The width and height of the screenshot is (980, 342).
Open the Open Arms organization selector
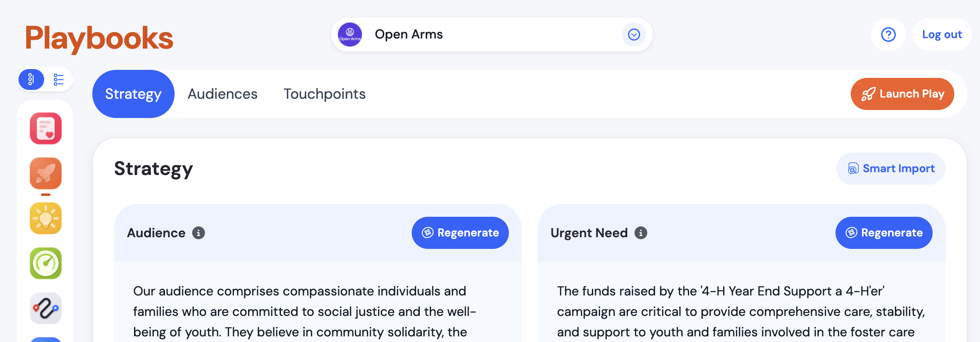[x=482, y=35]
